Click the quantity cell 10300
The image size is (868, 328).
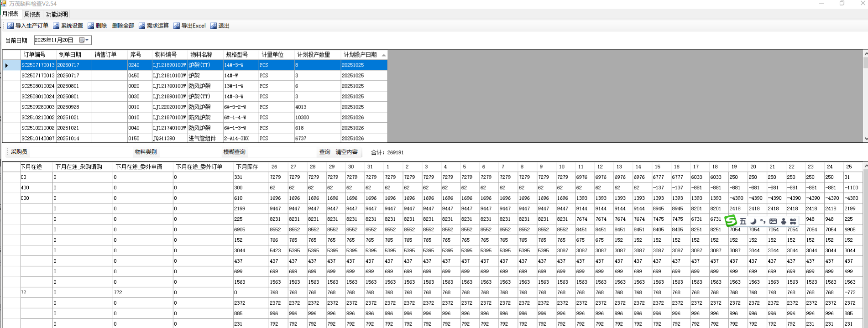point(318,118)
